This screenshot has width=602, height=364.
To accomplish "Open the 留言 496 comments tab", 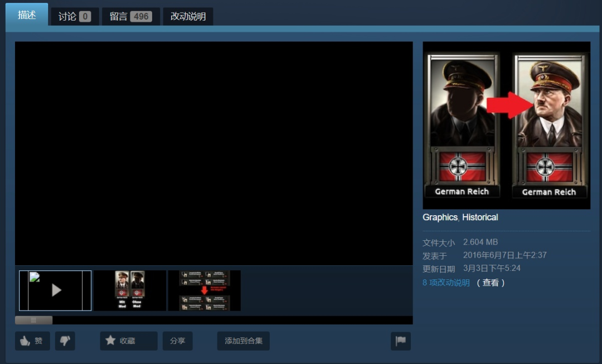I will [x=130, y=17].
